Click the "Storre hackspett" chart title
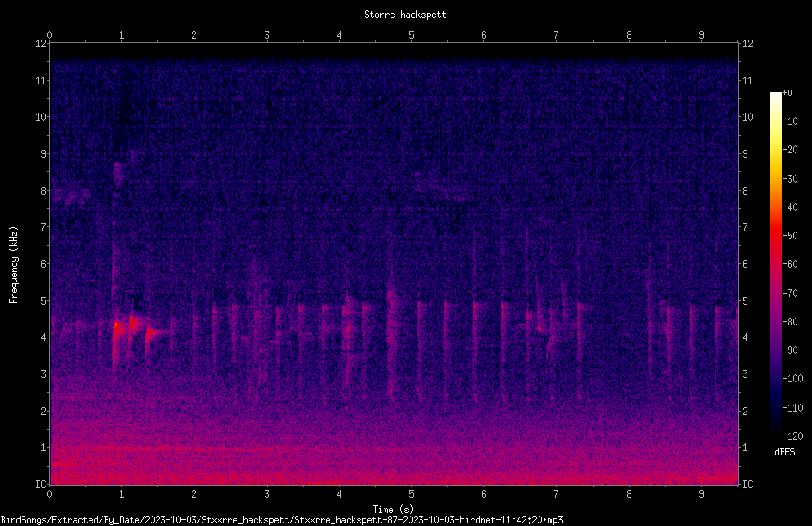The width and height of the screenshot is (812, 526). point(405,15)
